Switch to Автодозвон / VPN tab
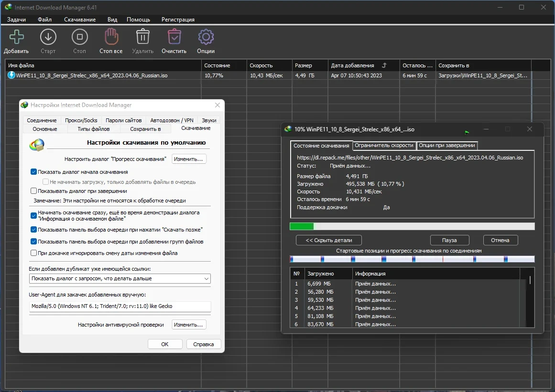Screen dimensions: 555x392 172,120
